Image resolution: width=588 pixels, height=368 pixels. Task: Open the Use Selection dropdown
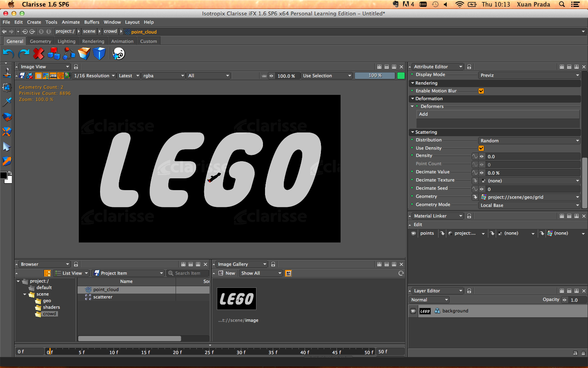pos(327,76)
